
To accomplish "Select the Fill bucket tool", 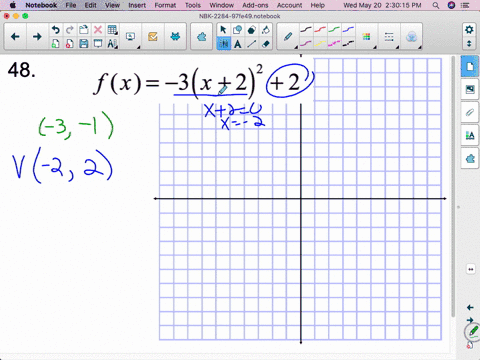I will 266,30.
